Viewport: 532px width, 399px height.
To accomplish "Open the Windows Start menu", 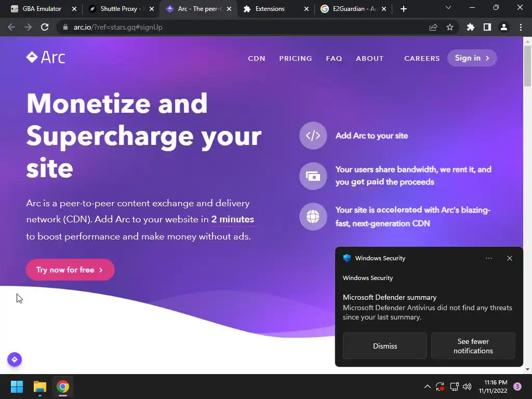I will point(17,387).
